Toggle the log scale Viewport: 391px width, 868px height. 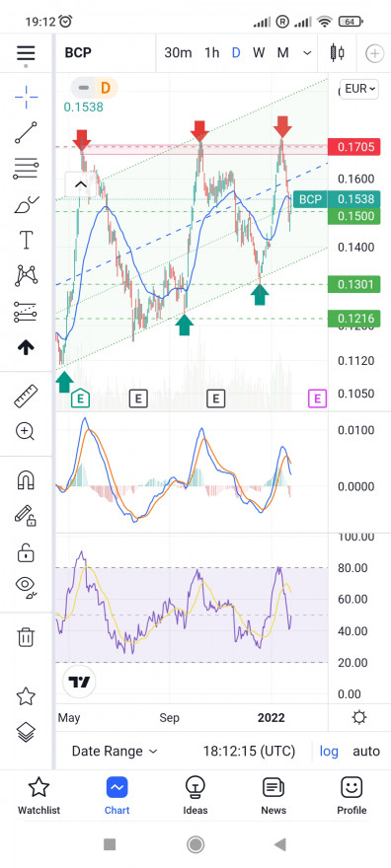329,752
